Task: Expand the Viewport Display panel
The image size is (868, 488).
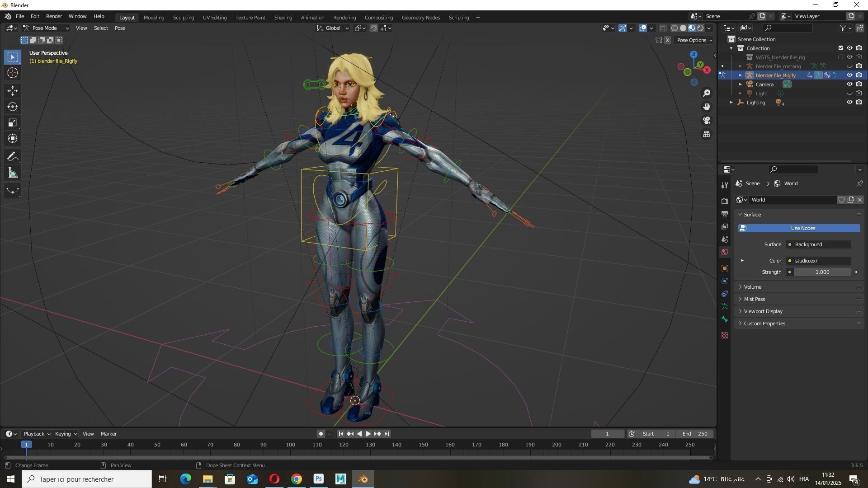Action: pyautogui.click(x=799, y=311)
